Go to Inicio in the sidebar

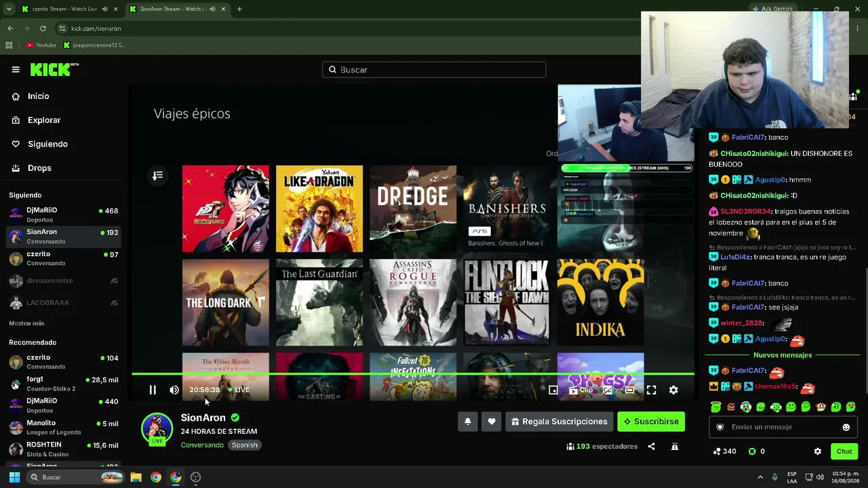tap(39, 96)
